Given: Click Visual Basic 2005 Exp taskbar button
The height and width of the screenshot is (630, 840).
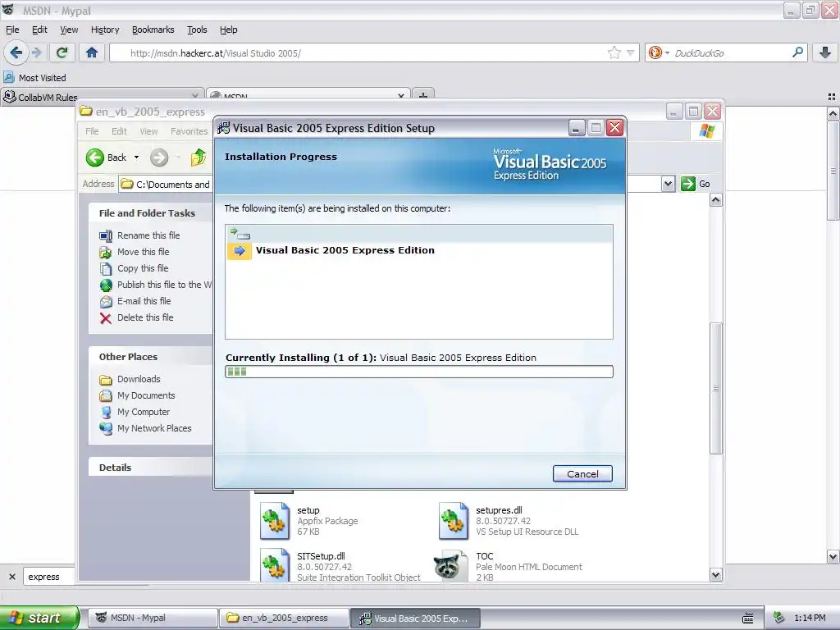Looking at the screenshot, I should click(x=415, y=618).
